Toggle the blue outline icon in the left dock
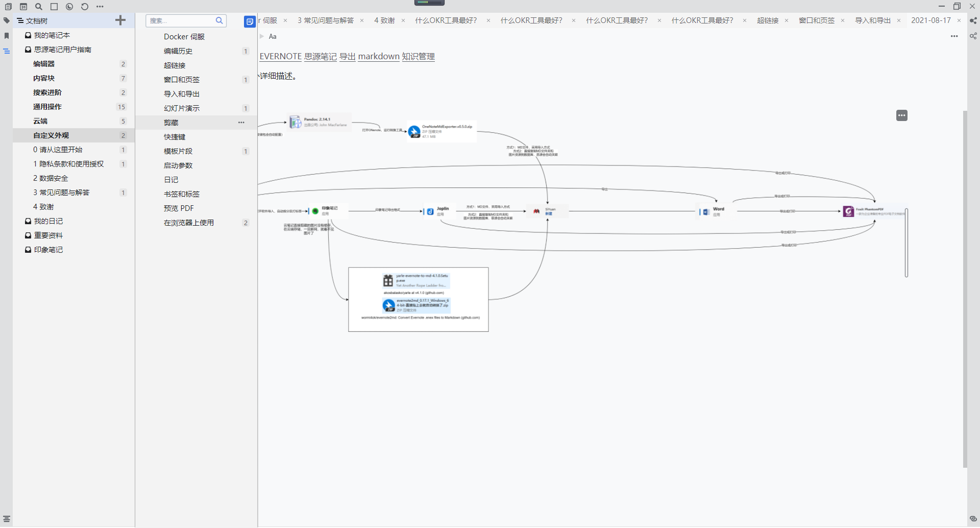 point(7,51)
